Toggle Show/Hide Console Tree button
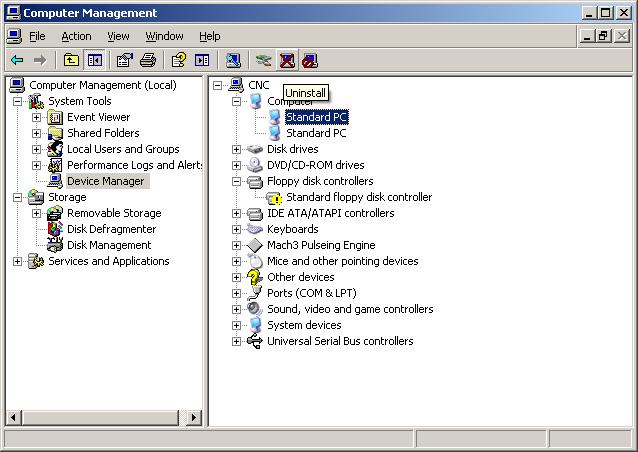The height and width of the screenshot is (452, 638). (94, 60)
